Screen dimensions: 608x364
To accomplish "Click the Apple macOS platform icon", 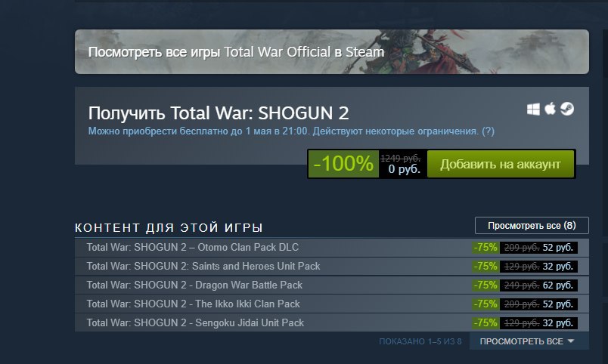I will coord(550,109).
